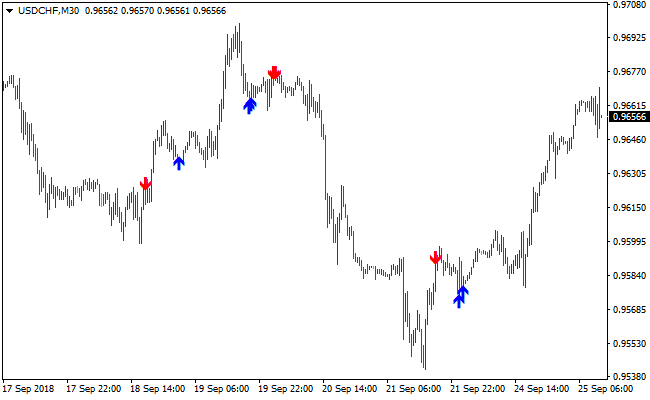
Task: Select red sell arrow on 18 Sep candles
Action: coord(145,183)
